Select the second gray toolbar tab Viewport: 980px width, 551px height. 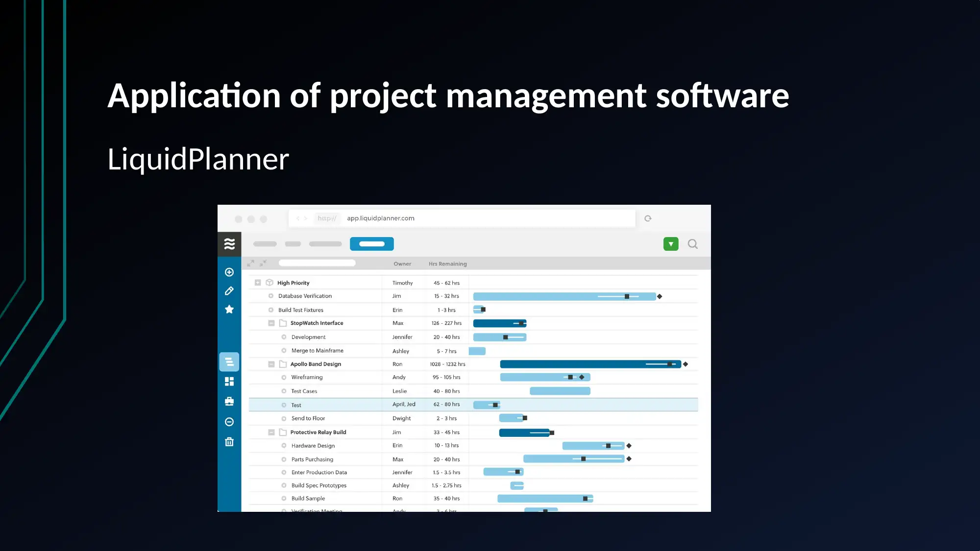coord(293,244)
